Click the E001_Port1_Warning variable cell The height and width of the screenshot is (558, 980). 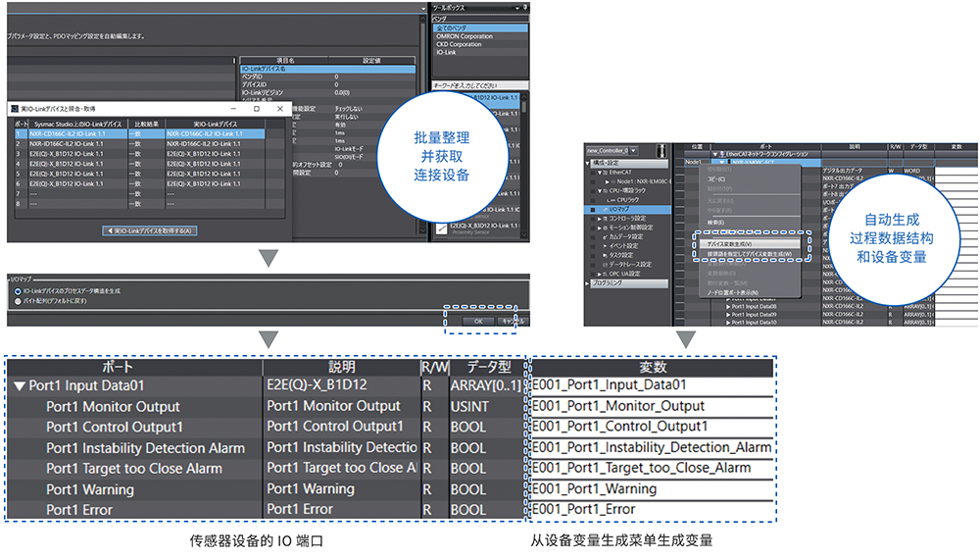(652, 488)
